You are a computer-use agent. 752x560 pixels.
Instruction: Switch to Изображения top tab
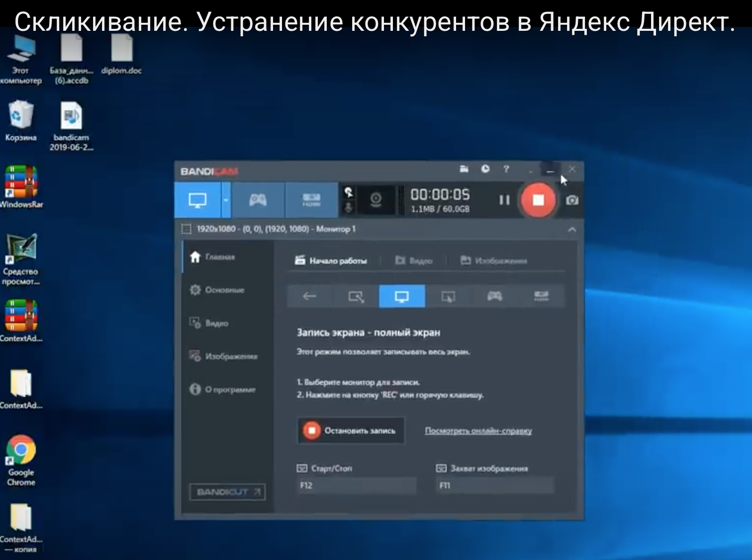point(494,261)
